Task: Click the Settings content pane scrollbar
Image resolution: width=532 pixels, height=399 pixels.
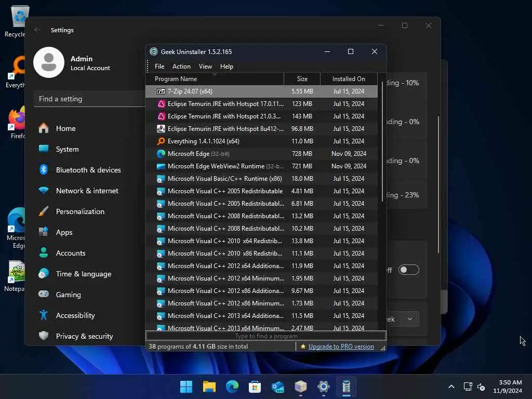Action: 438,184
